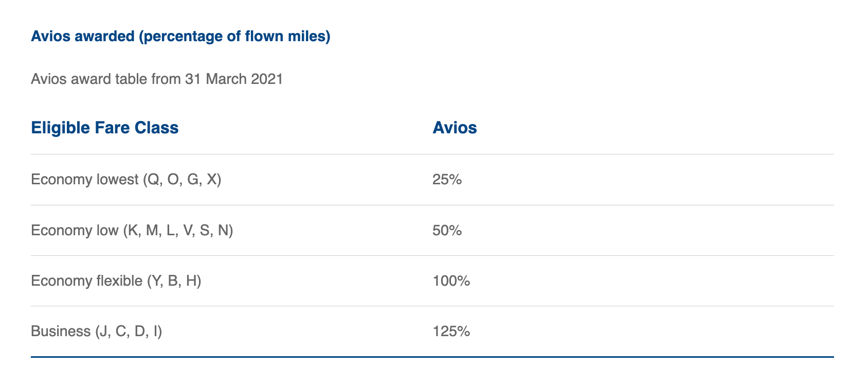Click the 125% Avios value

pos(451,331)
